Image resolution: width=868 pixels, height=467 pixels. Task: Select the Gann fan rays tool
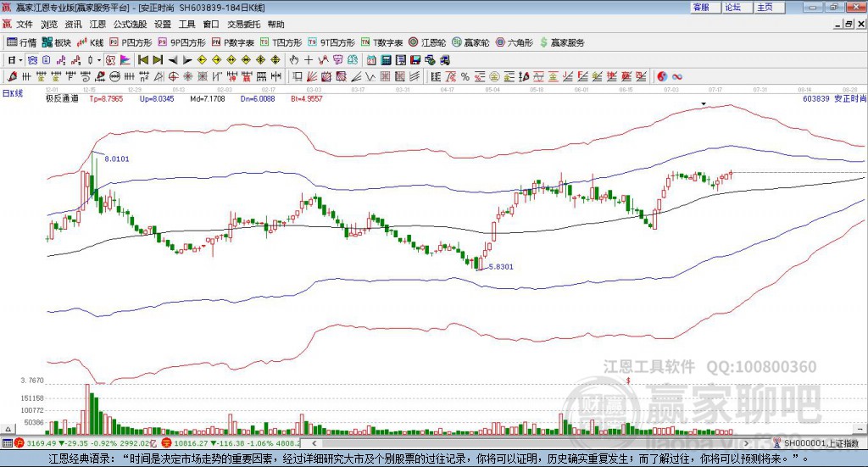(x=312, y=76)
